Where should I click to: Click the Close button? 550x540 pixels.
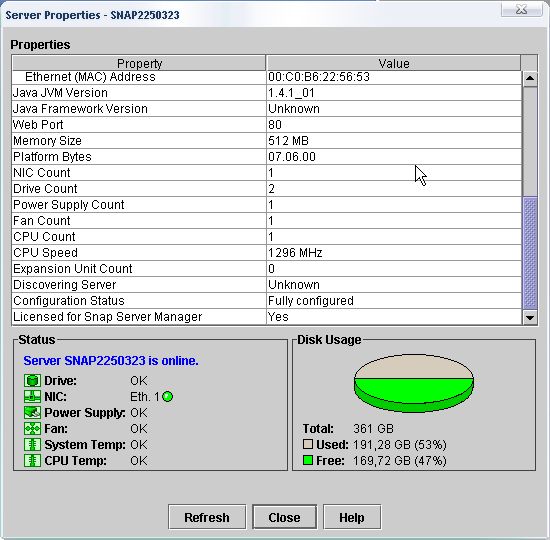[284, 518]
